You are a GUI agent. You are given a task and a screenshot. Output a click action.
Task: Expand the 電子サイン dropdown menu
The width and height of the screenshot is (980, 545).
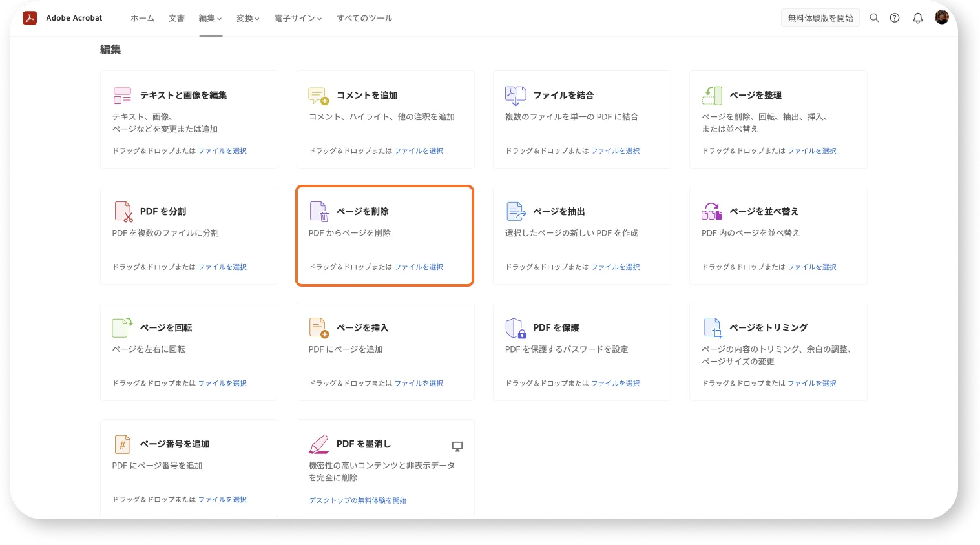pos(298,18)
